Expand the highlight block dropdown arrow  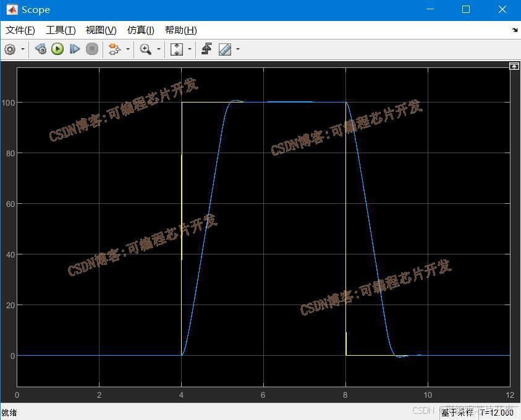pyautogui.click(x=128, y=49)
